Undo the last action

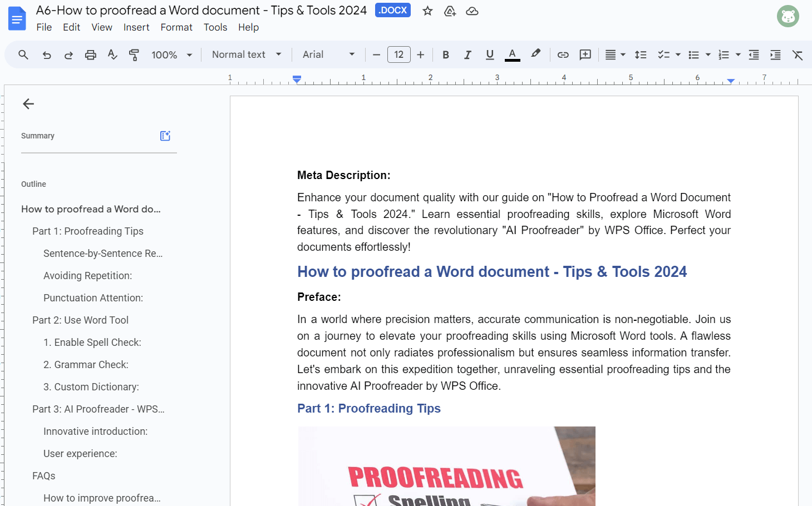[47, 54]
